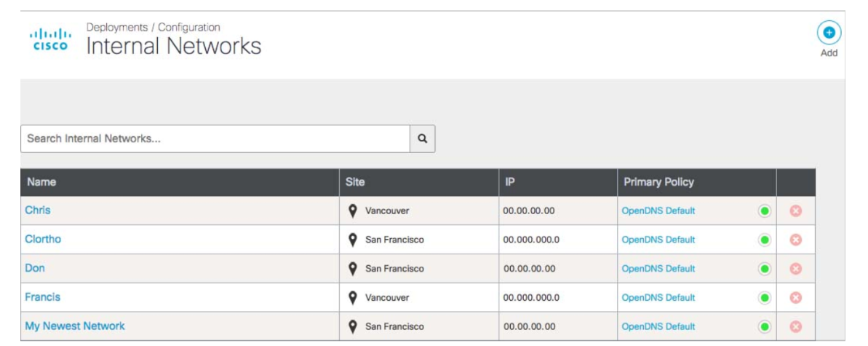
Task: Open the My Newest Network link
Action: tap(75, 326)
